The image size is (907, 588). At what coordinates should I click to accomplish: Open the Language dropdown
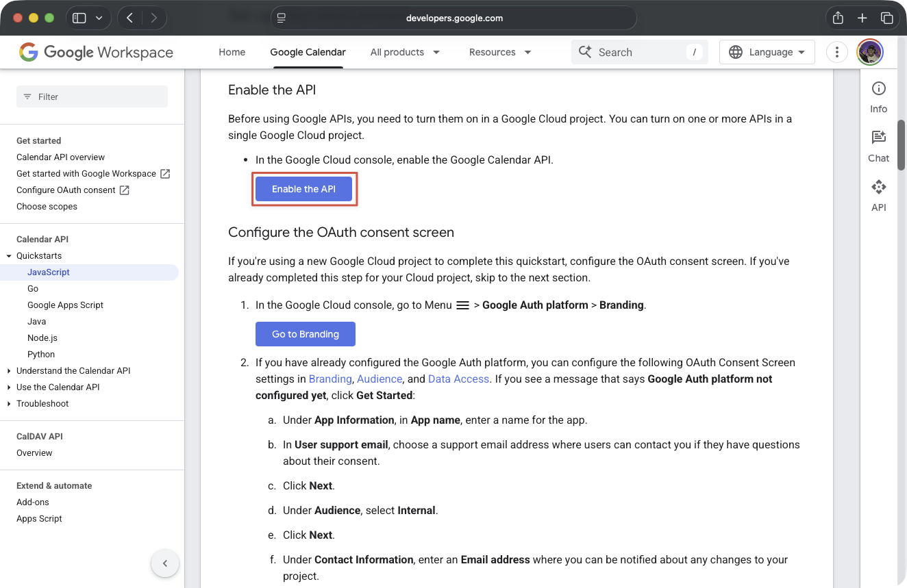pyautogui.click(x=767, y=52)
